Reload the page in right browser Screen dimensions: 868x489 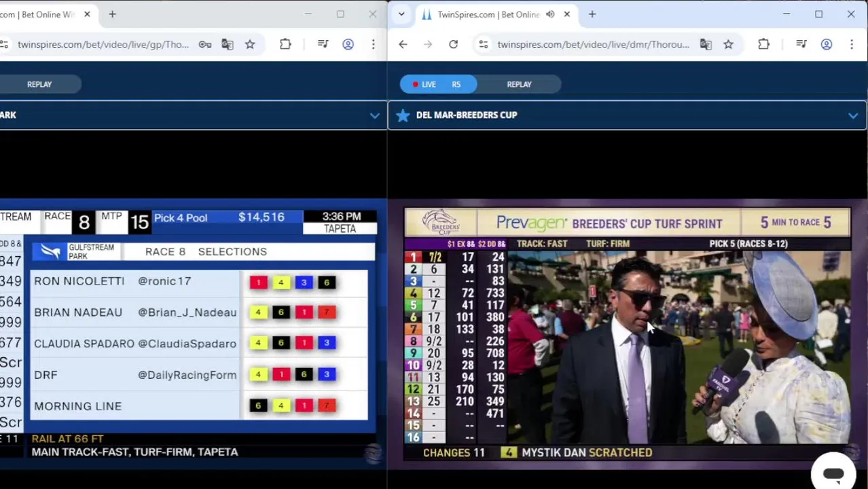pos(453,45)
